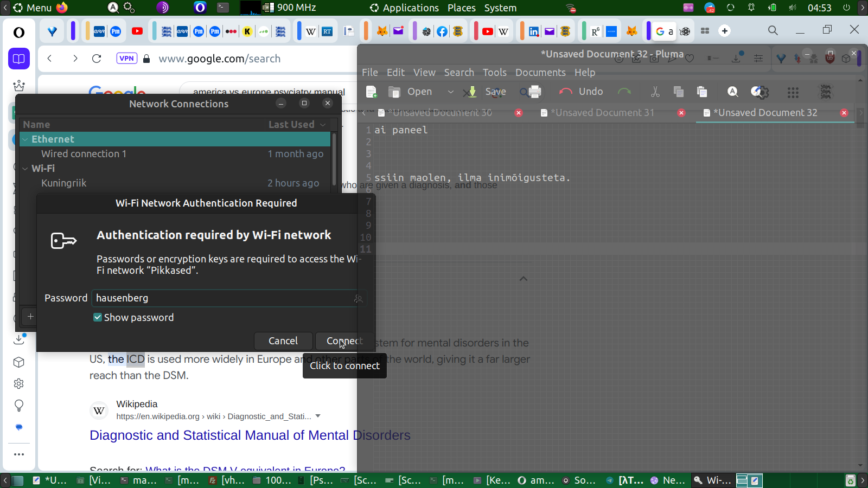This screenshot has width=868, height=488.
Task: Collapse the Wi-Fi connections group
Action: (x=25, y=169)
